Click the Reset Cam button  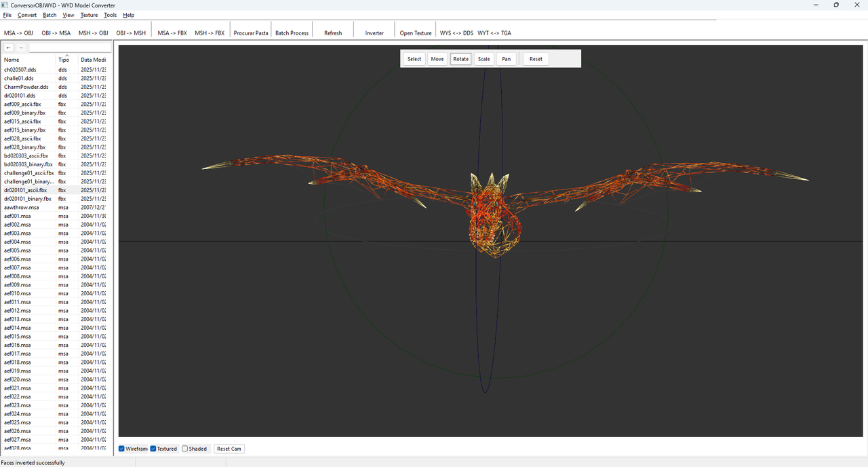point(229,449)
